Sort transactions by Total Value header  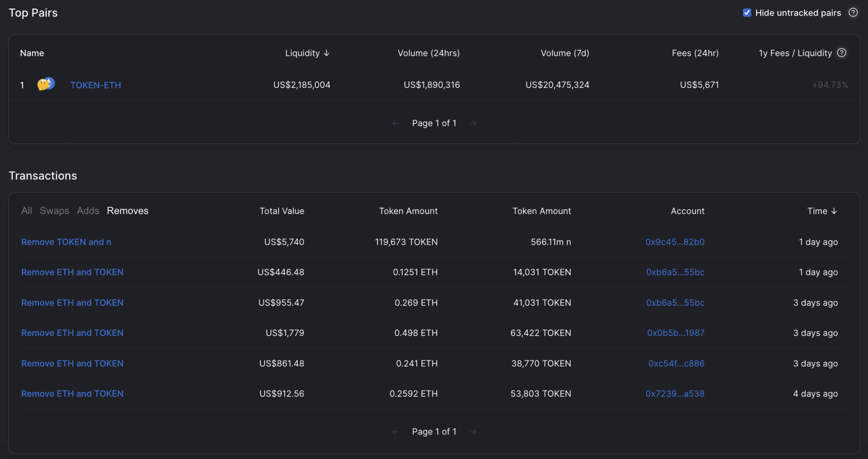coord(282,211)
